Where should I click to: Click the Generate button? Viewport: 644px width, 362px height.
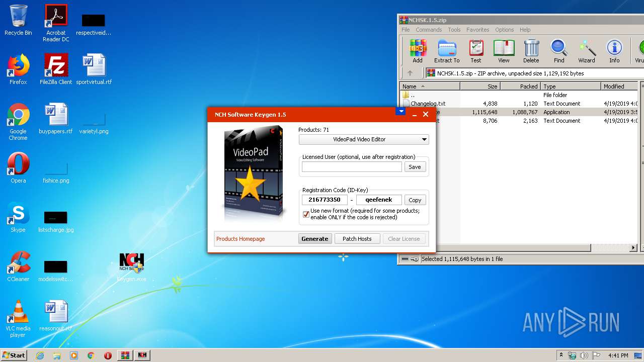click(315, 239)
